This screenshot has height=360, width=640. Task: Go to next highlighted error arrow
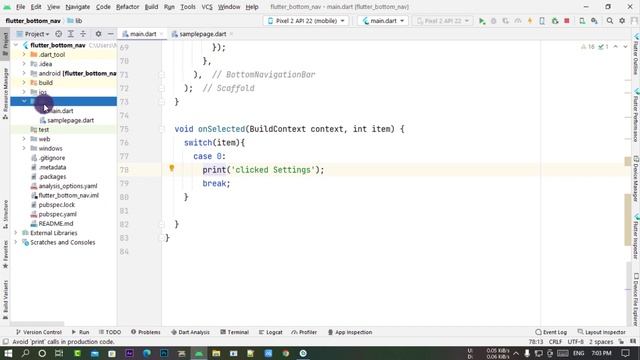click(x=625, y=47)
